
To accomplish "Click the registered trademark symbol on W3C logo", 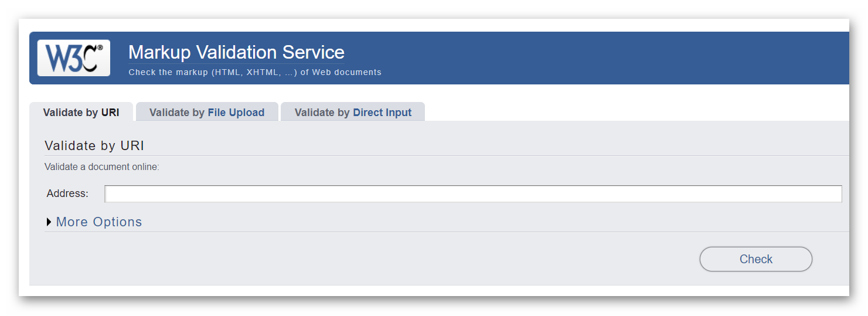I will [x=100, y=48].
